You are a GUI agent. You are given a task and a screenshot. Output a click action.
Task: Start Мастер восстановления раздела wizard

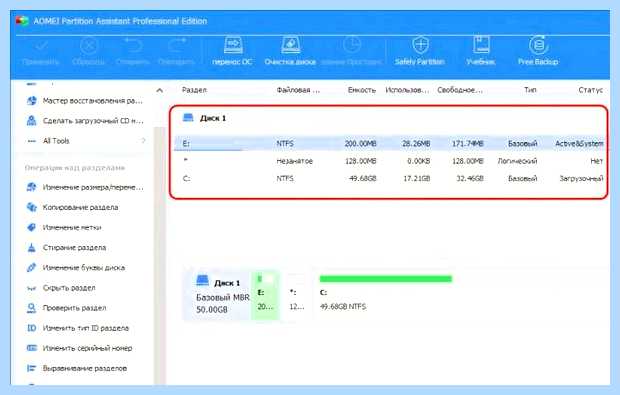[84, 101]
